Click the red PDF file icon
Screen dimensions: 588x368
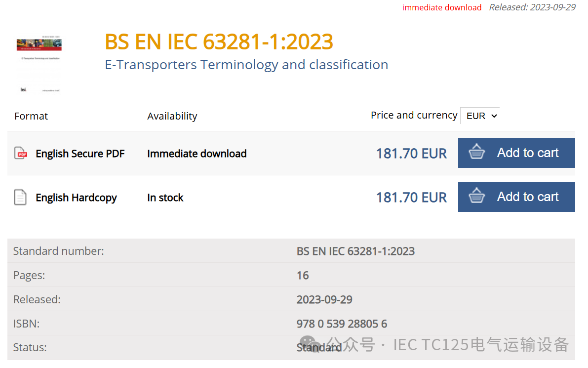coord(21,153)
